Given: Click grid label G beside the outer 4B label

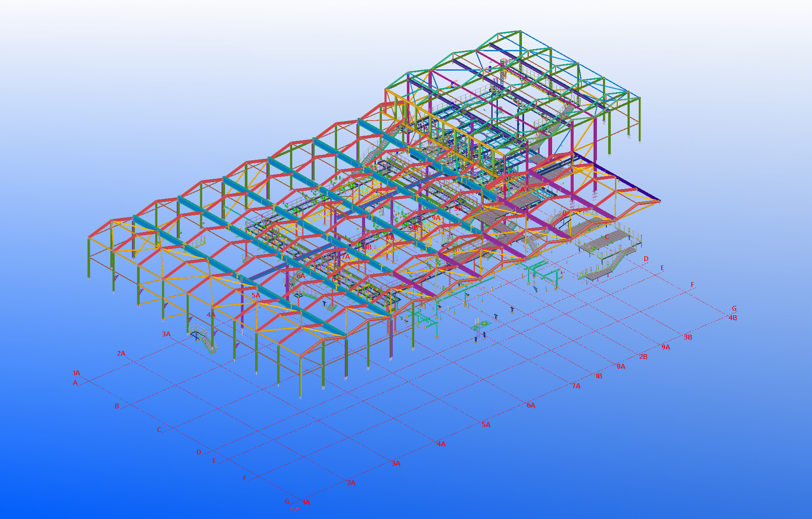Looking at the screenshot, I should (x=734, y=308).
